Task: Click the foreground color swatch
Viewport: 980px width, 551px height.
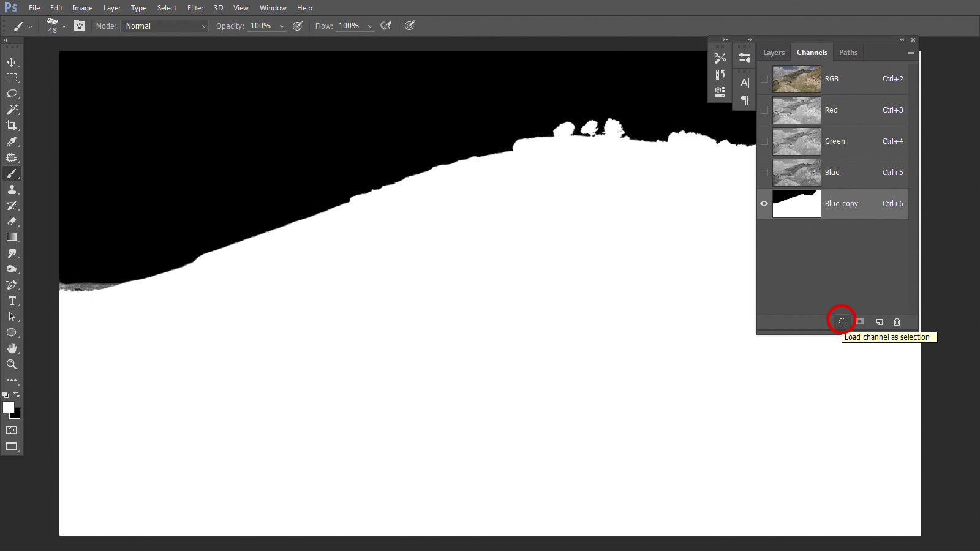Action: (x=8, y=408)
